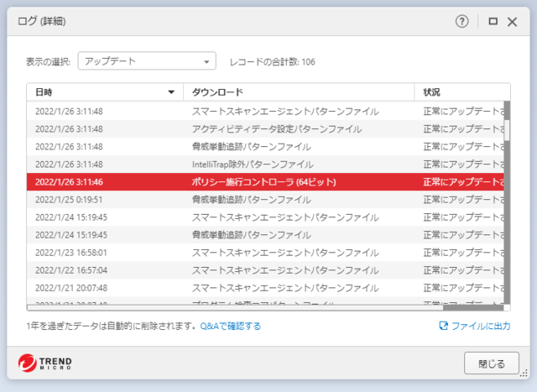Click the 日時 column header label
This screenshot has width=537, height=392.
44,92
